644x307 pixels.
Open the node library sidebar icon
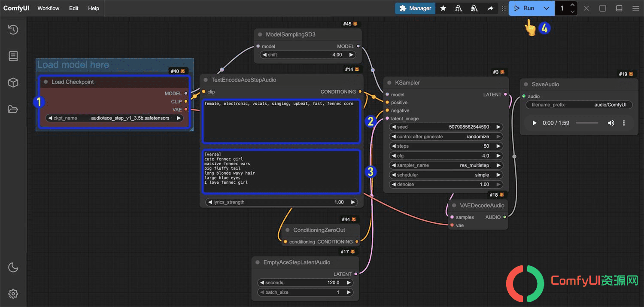[13, 56]
